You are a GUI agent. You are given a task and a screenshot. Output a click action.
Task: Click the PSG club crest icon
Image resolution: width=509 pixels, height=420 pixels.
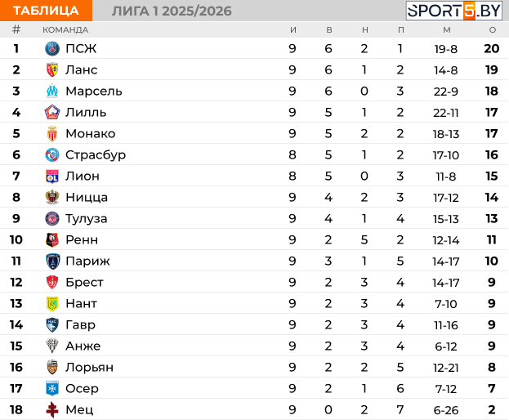coord(52,48)
